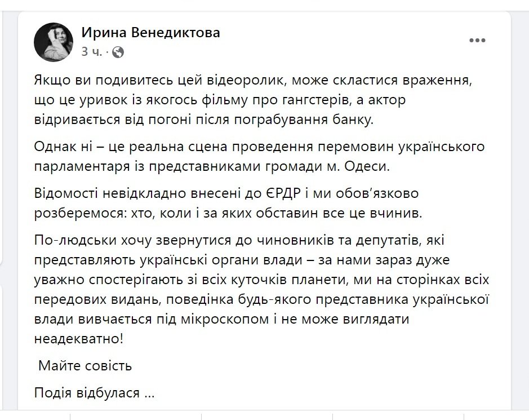Open Ирина Венедиктова's profile name link
Viewport: 529px width, 420px height.
[150, 32]
